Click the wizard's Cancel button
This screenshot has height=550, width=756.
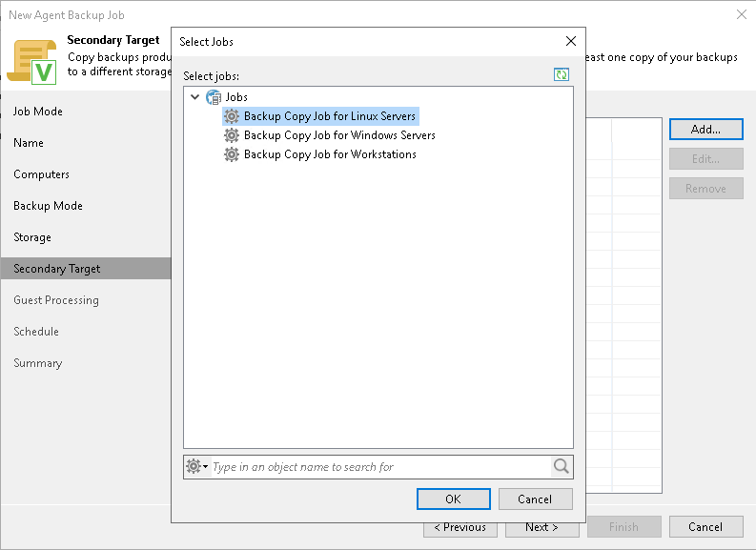[x=705, y=527]
